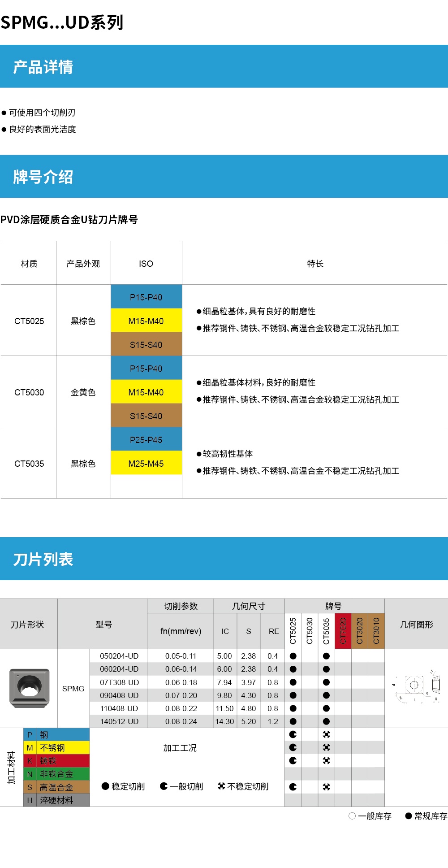This screenshot has width=448, height=868.
Task: Click the 一般切削 legend icon
Action: (x=164, y=786)
